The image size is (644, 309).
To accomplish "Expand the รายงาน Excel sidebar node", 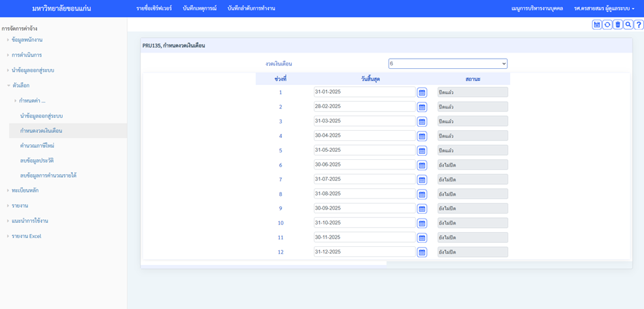I will [x=26, y=236].
